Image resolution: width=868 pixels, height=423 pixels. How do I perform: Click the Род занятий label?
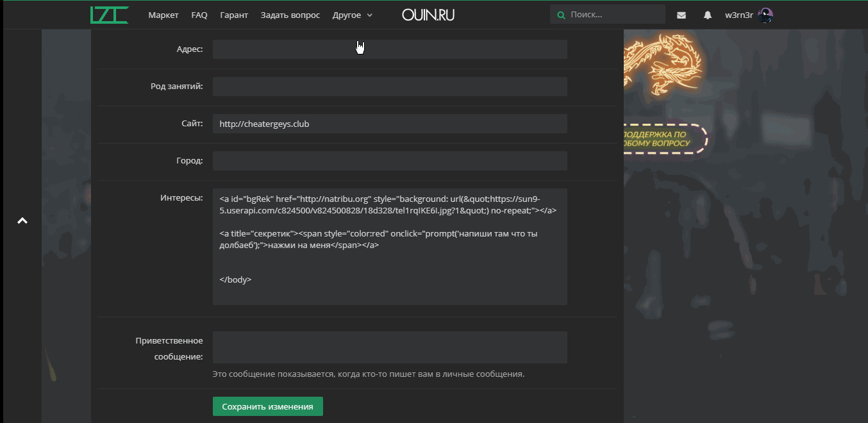click(177, 87)
